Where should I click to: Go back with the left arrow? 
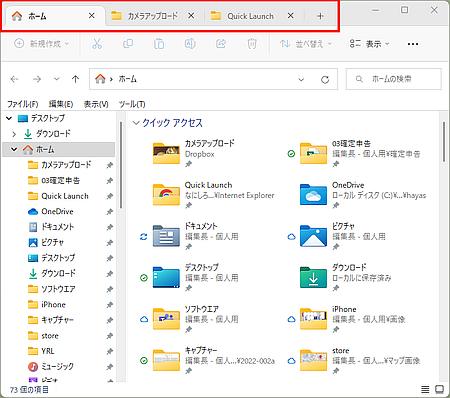pyautogui.click(x=14, y=79)
